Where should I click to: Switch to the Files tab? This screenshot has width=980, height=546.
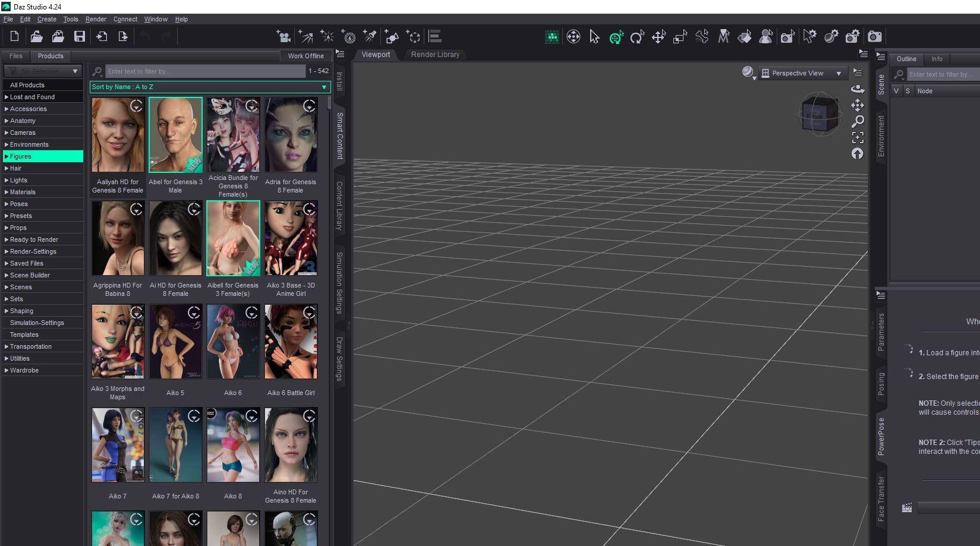tap(16, 56)
